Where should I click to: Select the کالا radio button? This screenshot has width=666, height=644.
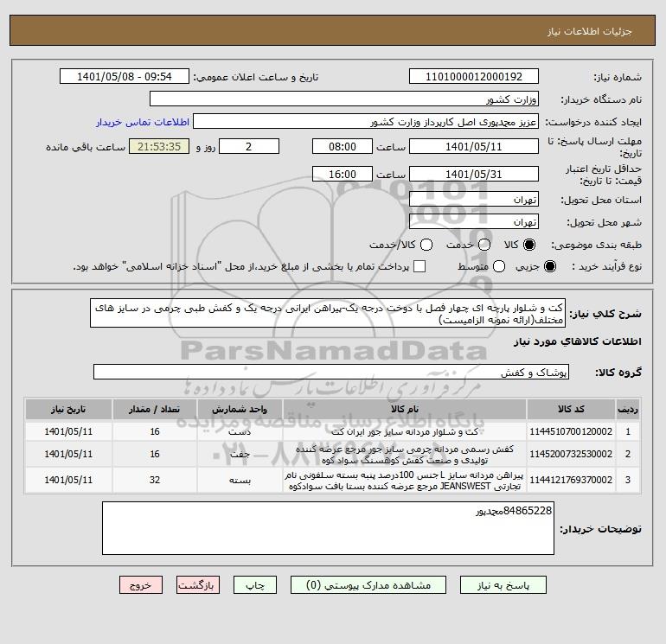[x=529, y=245]
